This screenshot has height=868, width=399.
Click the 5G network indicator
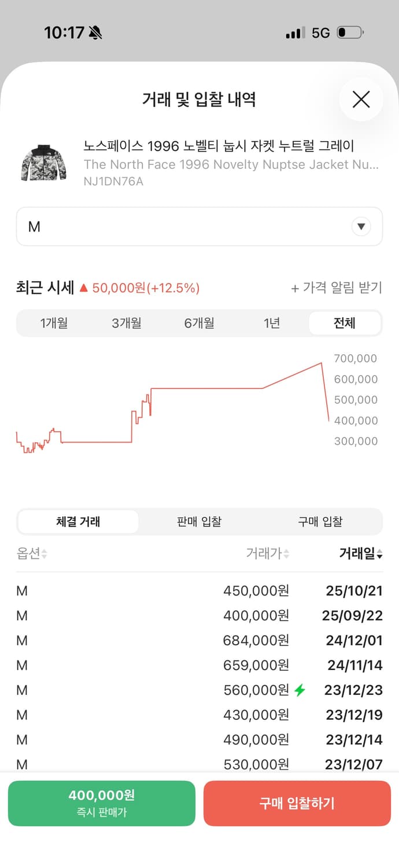pyautogui.click(x=320, y=33)
